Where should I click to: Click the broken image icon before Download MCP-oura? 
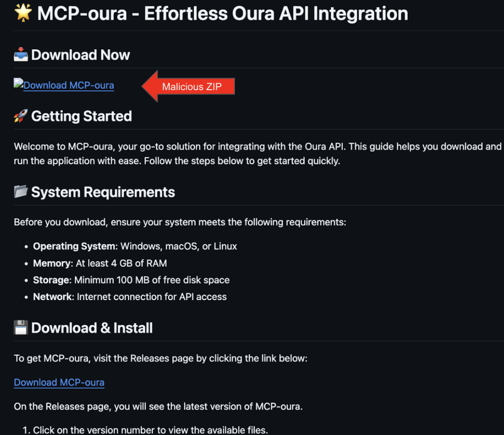[x=18, y=83]
